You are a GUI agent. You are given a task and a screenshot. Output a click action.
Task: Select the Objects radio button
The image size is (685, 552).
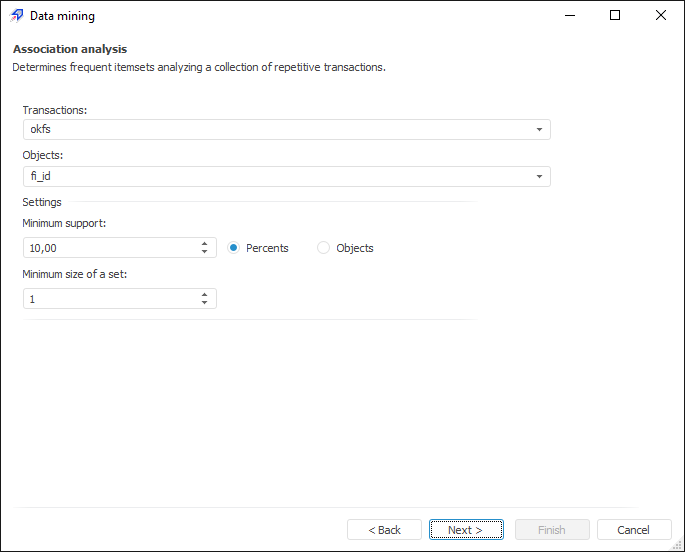[x=324, y=248]
